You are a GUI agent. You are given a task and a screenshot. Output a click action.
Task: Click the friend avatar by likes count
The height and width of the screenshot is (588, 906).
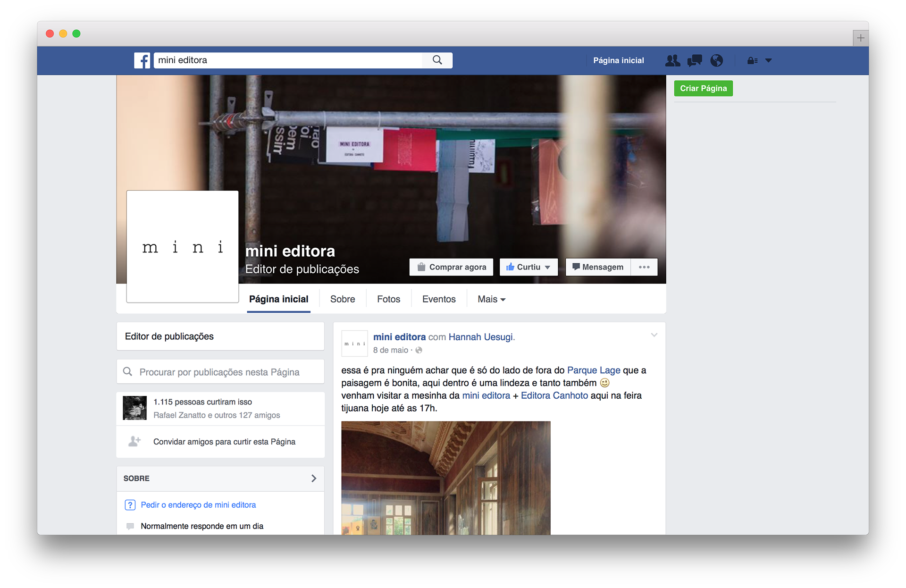(x=134, y=408)
